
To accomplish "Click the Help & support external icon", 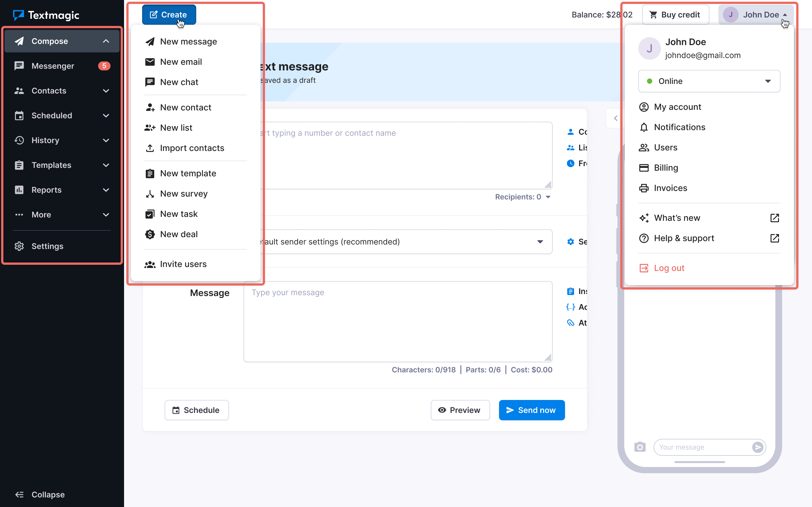I will [x=775, y=238].
